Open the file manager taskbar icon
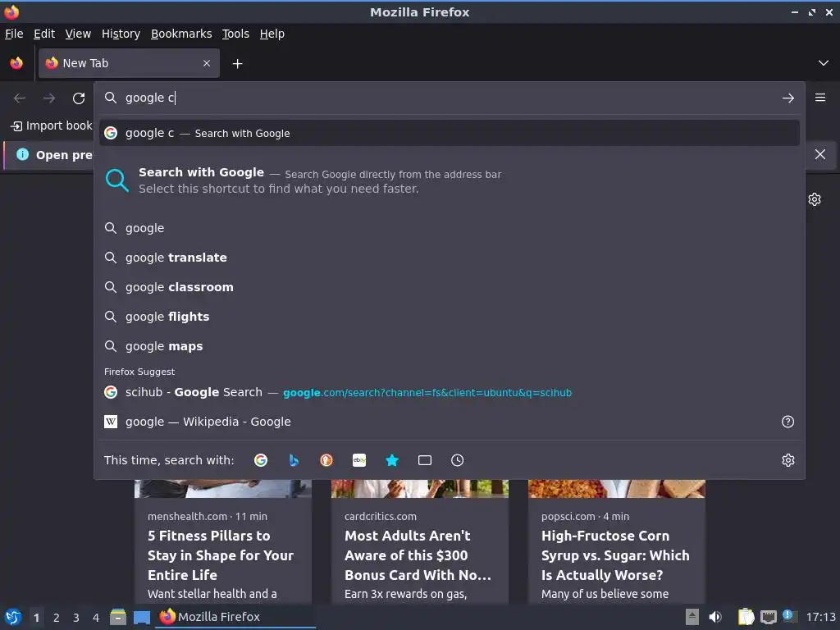This screenshot has height=630, width=840. [118, 617]
